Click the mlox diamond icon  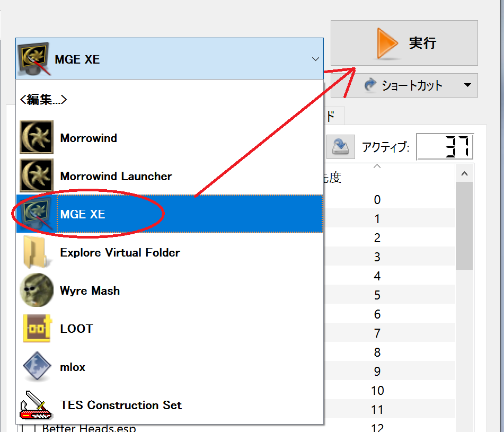pyautogui.click(x=37, y=367)
